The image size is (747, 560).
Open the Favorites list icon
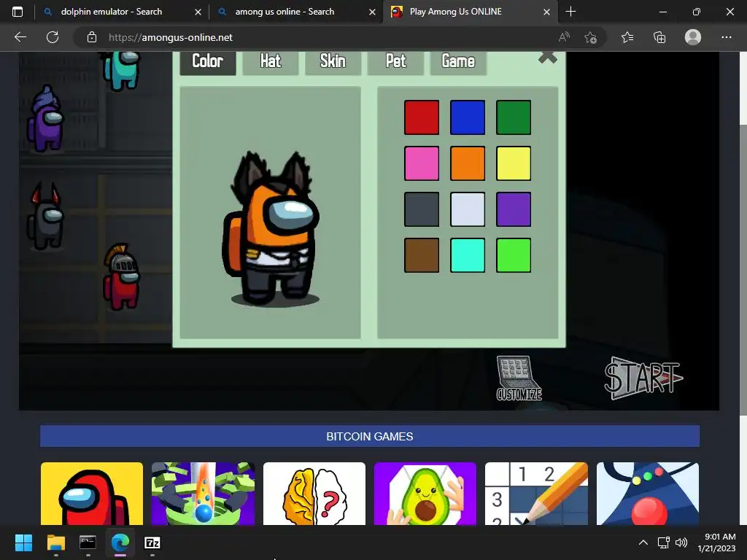627,37
